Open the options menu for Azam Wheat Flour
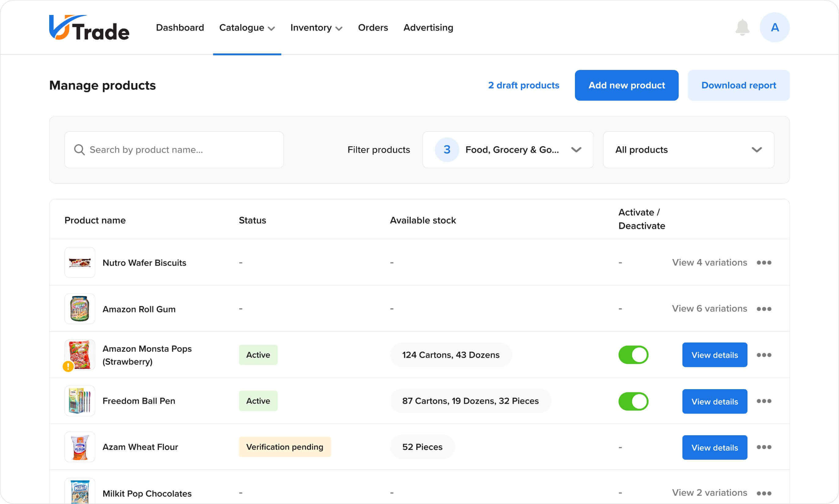 764,447
